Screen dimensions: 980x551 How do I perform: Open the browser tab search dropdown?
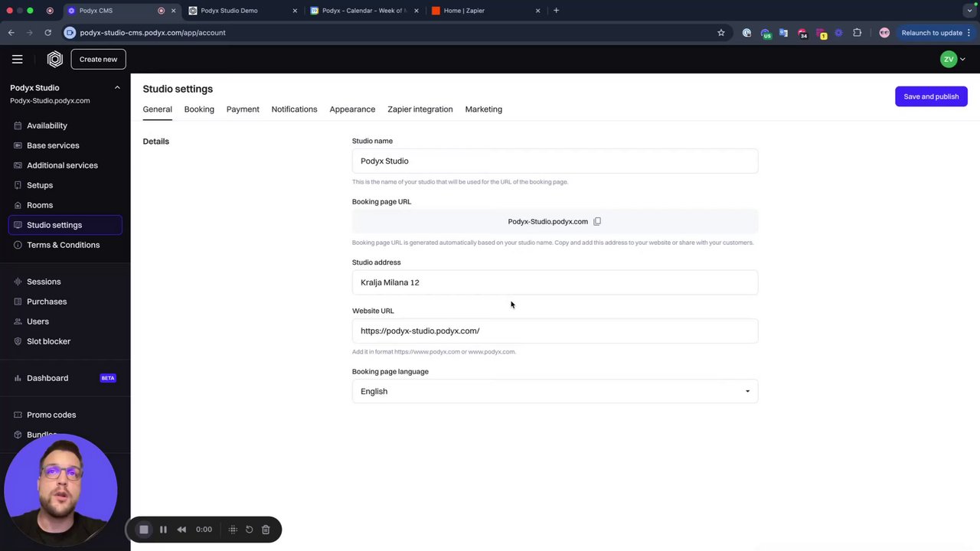(969, 11)
